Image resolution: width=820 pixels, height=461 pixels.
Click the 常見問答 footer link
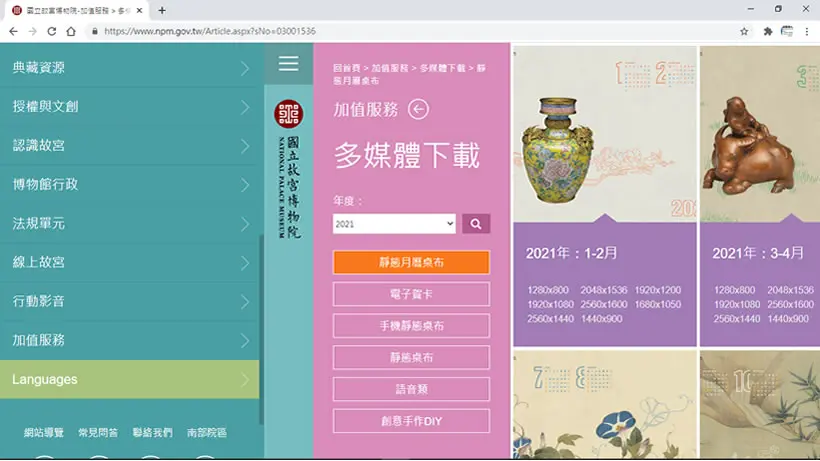(98, 433)
